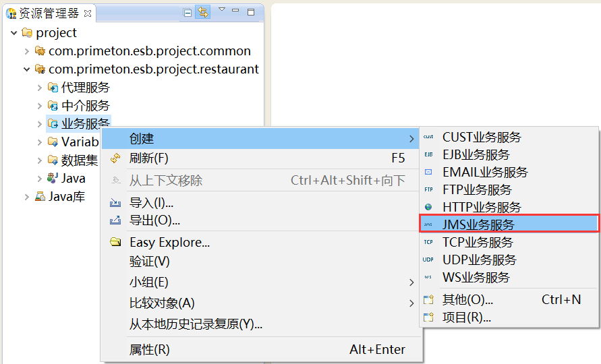Expand the 比较对象(A) submenu arrow
This screenshot has width=601, height=364.
click(x=411, y=303)
